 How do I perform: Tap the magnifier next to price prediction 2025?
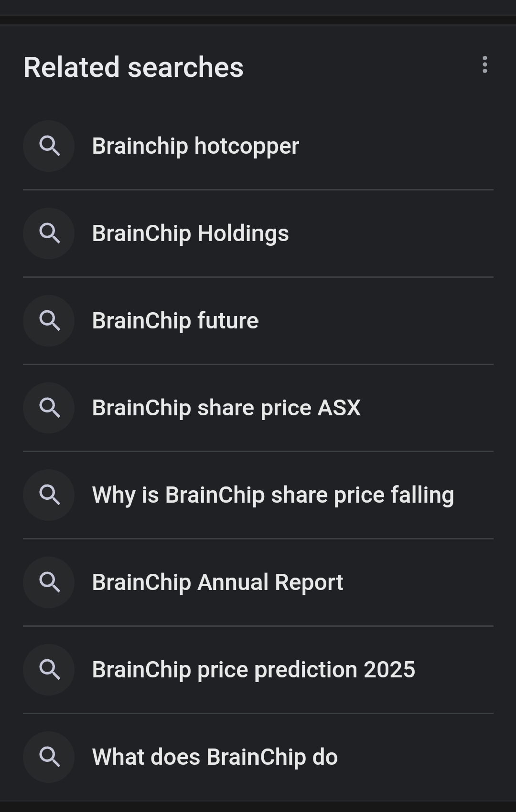pyautogui.click(x=49, y=670)
